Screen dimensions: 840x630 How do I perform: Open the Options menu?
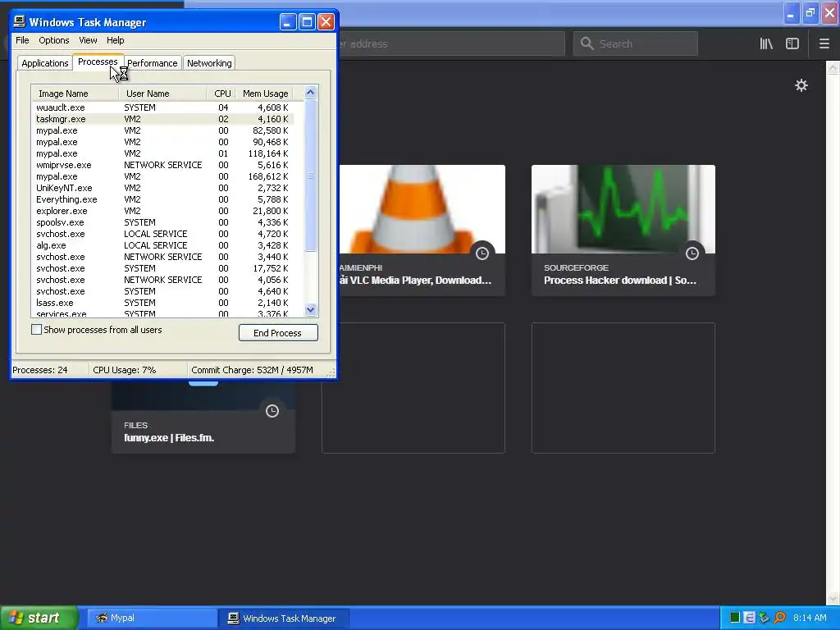[53, 40]
